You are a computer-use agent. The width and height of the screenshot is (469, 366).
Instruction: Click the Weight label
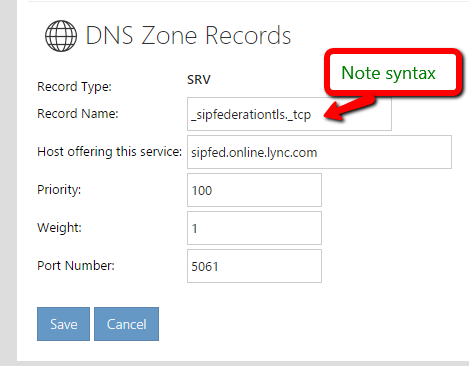point(59,228)
